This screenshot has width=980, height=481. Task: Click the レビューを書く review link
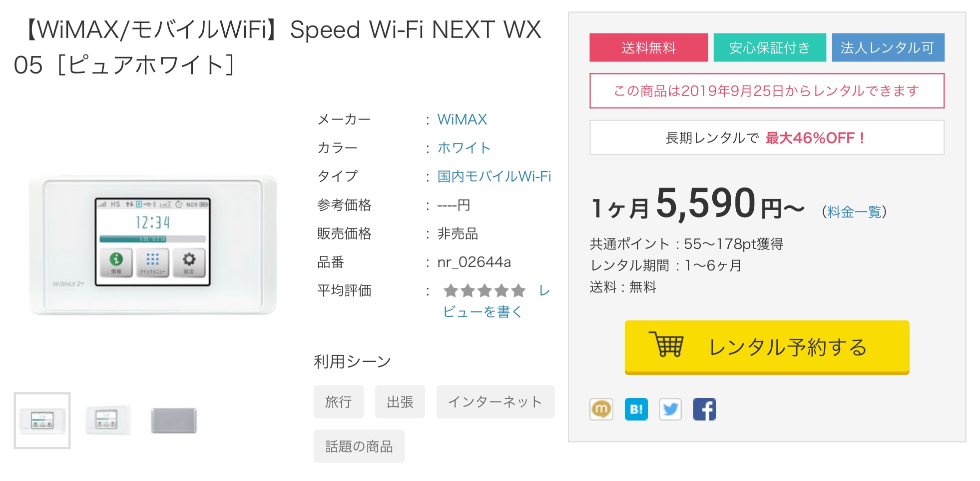point(483,311)
